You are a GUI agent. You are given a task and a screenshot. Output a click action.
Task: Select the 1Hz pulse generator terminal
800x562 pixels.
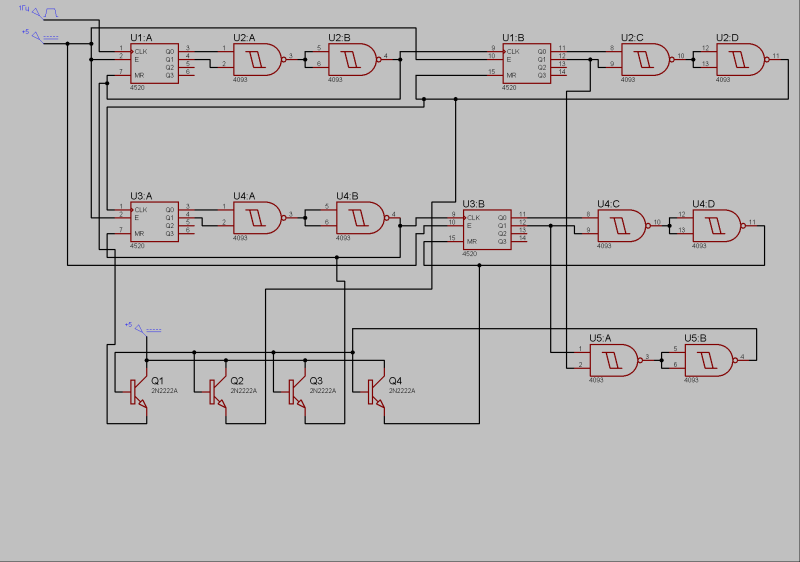(x=39, y=12)
